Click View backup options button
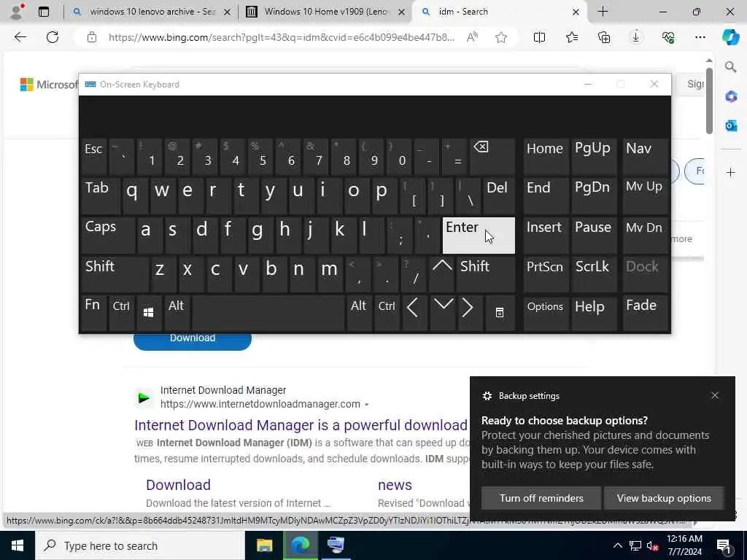This screenshot has height=560, width=747. (664, 498)
